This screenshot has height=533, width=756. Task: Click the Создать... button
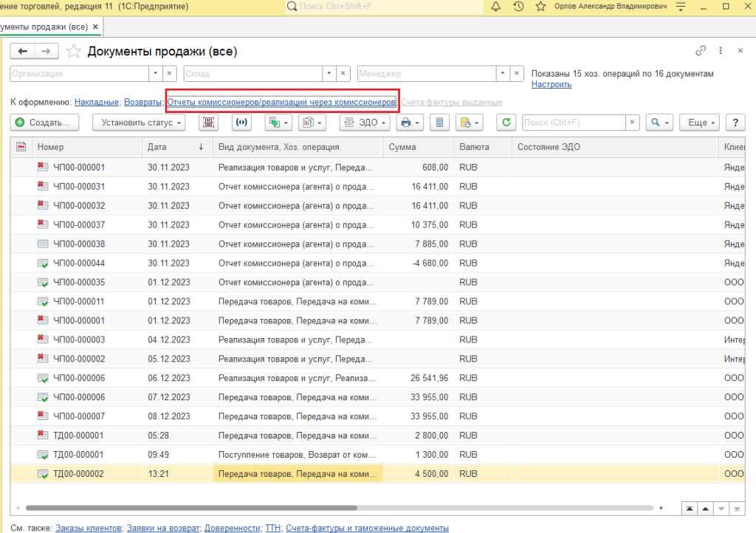[44, 123]
